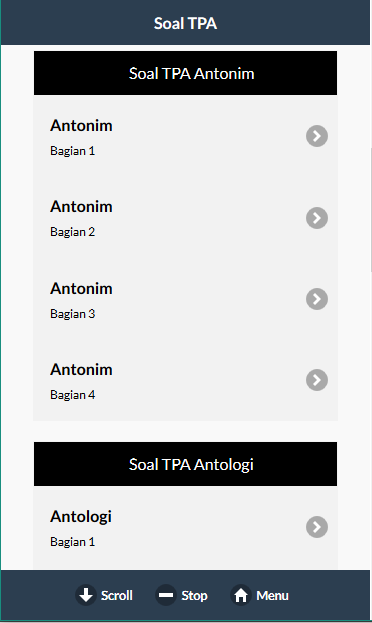The height and width of the screenshot is (623, 372).
Task: Click the Soal TPA Antologi section header
Action: pyautogui.click(x=185, y=464)
